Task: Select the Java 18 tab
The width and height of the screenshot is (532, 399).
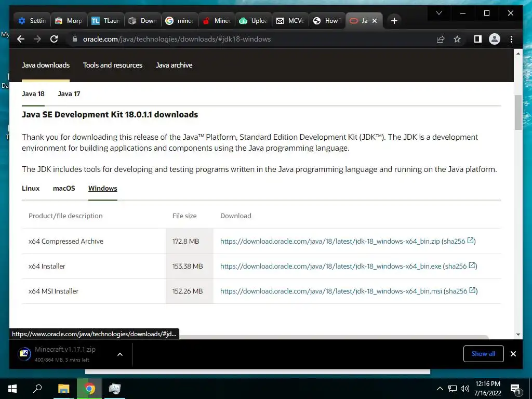Action: 33,94
